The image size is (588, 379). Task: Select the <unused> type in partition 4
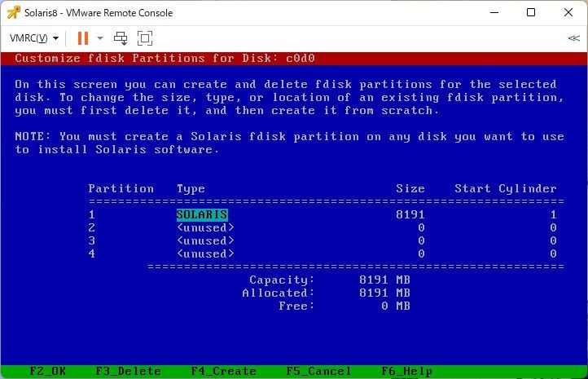coord(205,253)
